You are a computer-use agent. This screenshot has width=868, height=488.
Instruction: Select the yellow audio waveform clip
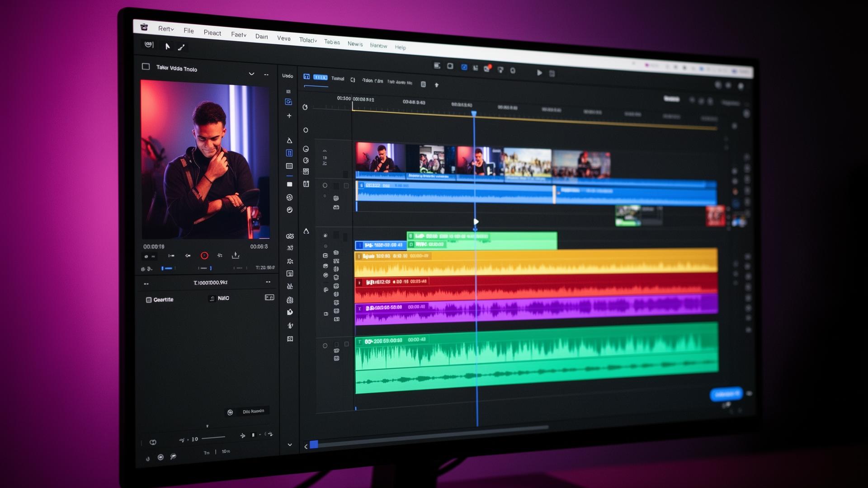point(536,262)
